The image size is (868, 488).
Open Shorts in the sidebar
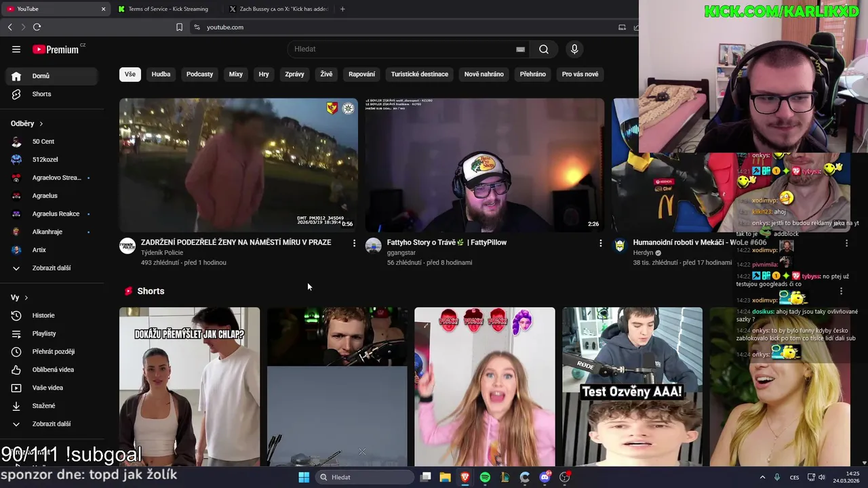tap(52, 94)
